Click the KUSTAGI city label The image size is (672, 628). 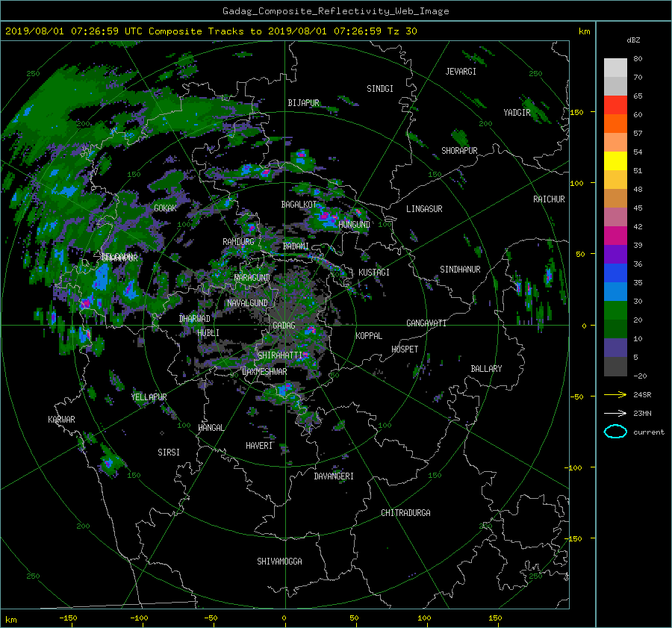click(374, 273)
